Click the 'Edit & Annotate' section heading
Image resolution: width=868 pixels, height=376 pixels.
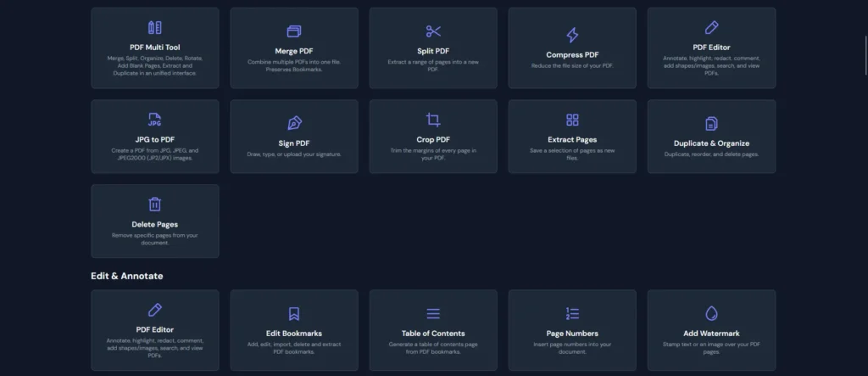coord(127,276)
